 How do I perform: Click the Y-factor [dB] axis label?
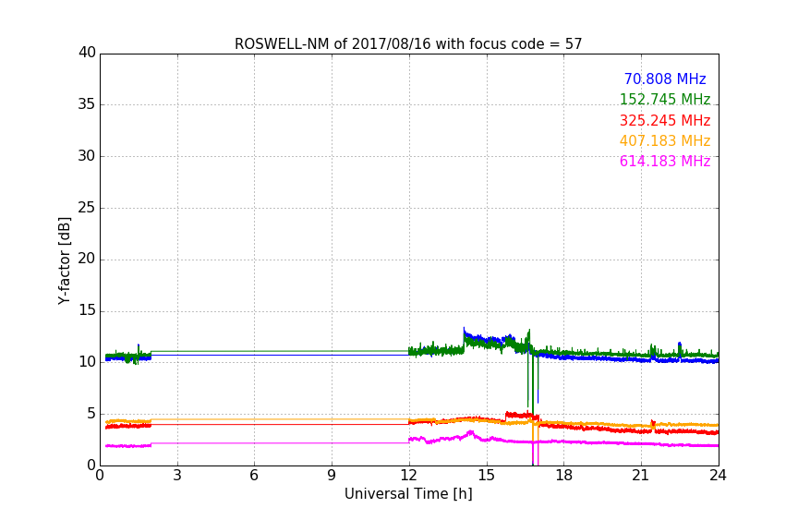click(x=64, y=260)
